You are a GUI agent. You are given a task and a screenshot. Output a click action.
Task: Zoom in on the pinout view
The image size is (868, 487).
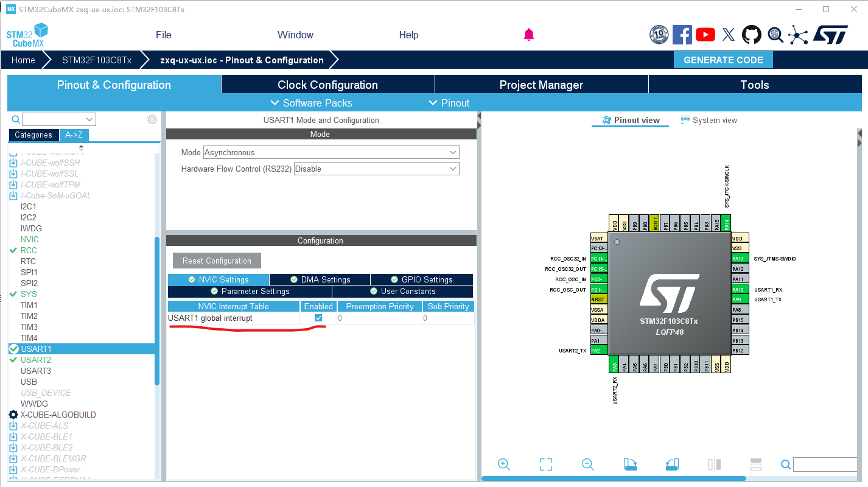click(x=503, y=464)
